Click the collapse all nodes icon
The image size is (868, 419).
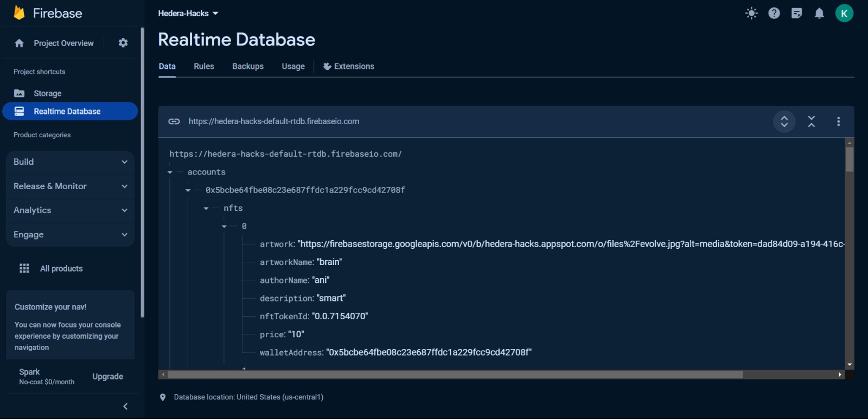(812, 121)
